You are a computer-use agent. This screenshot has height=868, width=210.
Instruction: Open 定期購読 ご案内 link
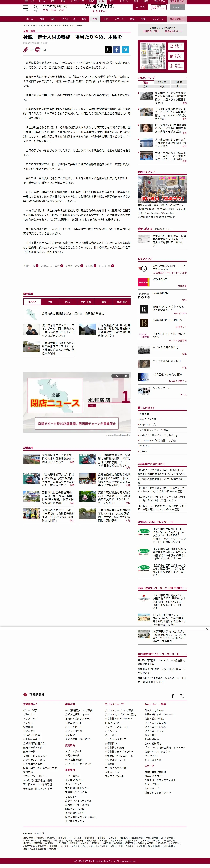click(151, 31)
